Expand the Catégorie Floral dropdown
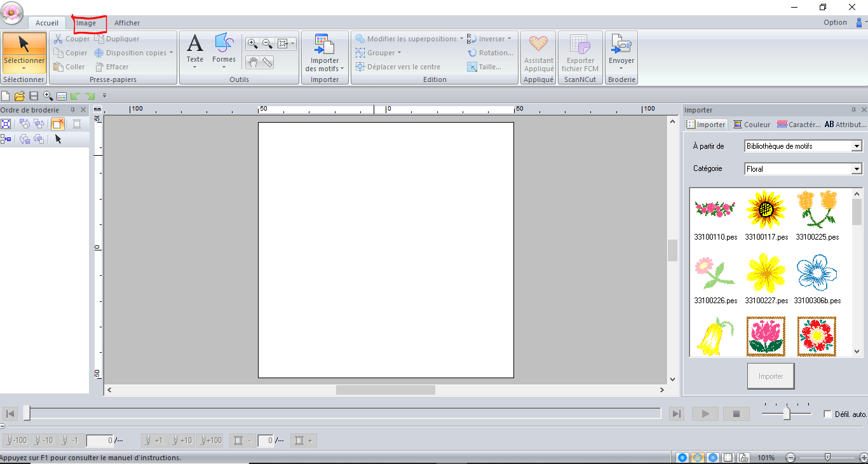This screenshot has width=868, height=464. pyautogui.click(x=857, y=169)
